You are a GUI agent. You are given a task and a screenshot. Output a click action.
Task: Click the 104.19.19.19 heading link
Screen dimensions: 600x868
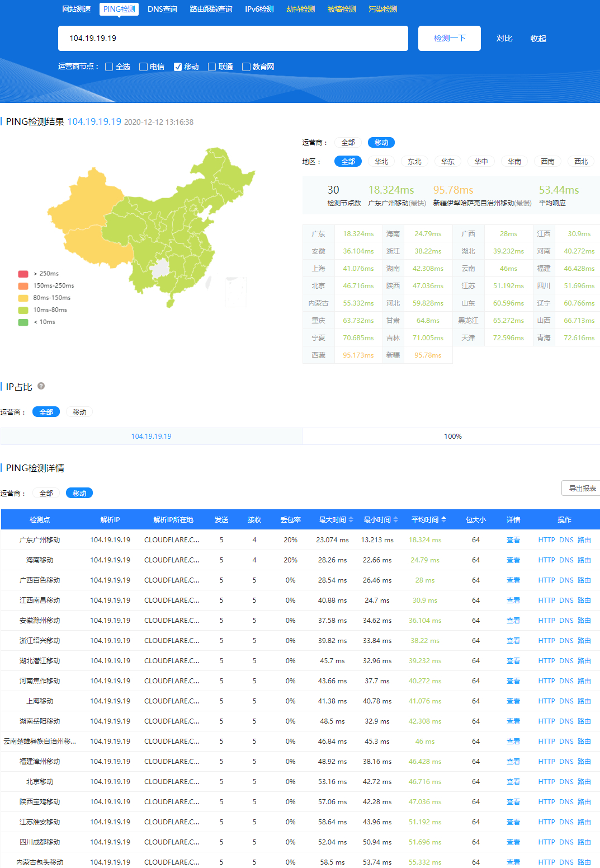pos(94,121)
